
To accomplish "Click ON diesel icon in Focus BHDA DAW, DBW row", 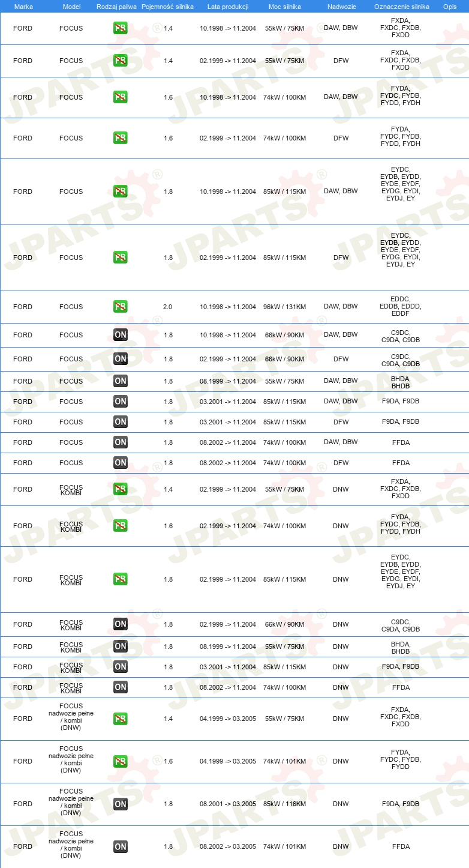I will coord(121,381).
